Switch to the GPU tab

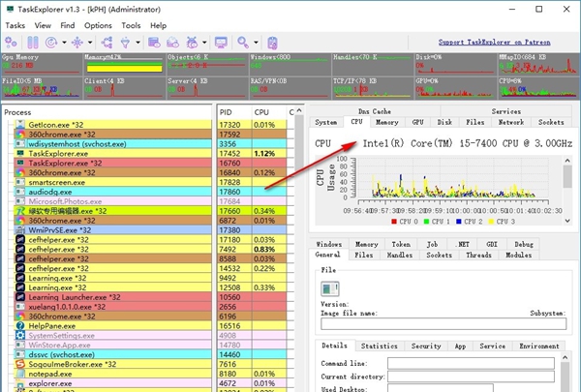coord(417,122)
